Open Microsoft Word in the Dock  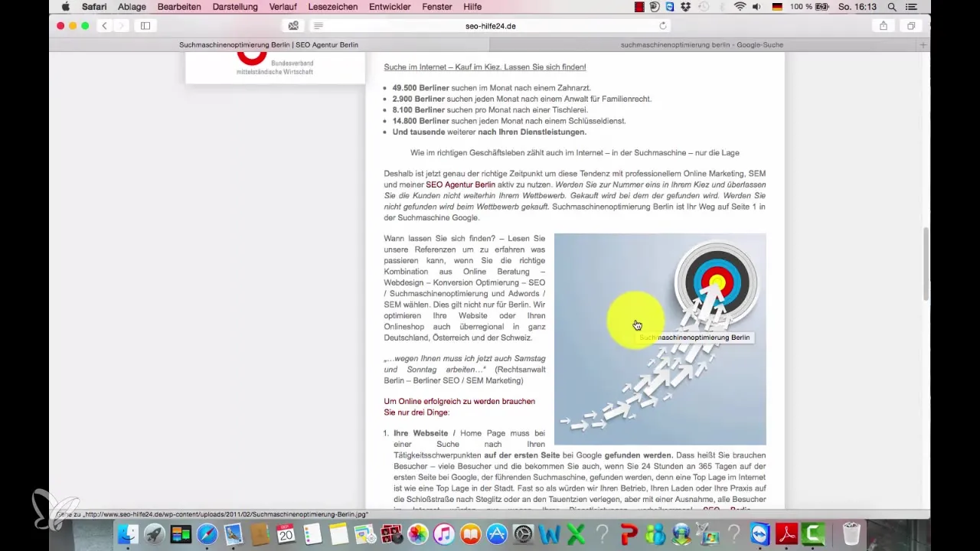coord(550,534)
